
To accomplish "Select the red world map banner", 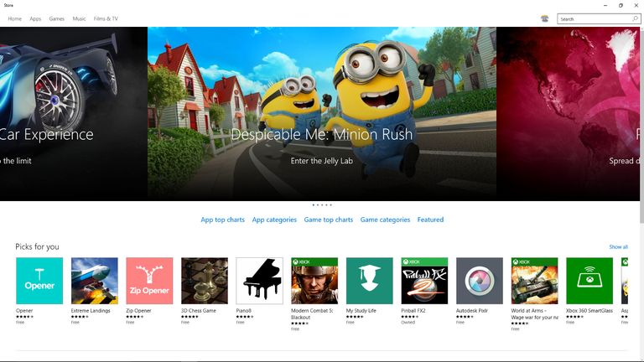I will click(568, 114).
